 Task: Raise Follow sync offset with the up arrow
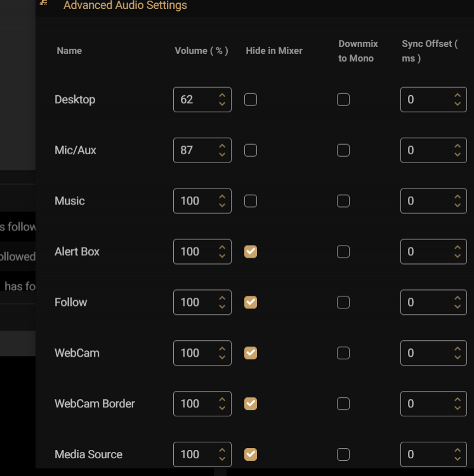coord(458,298)
